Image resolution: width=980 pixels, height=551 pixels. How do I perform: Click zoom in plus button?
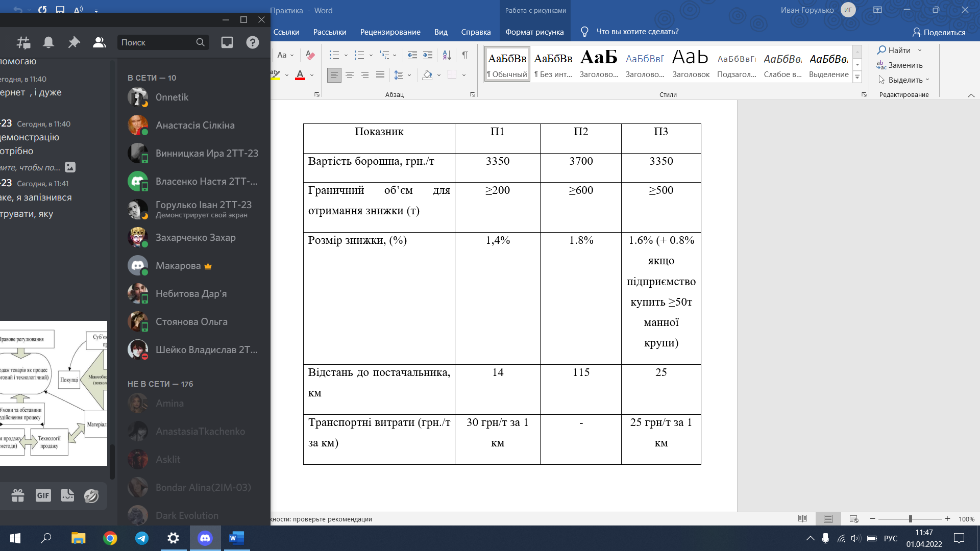(x=947, y=519)
